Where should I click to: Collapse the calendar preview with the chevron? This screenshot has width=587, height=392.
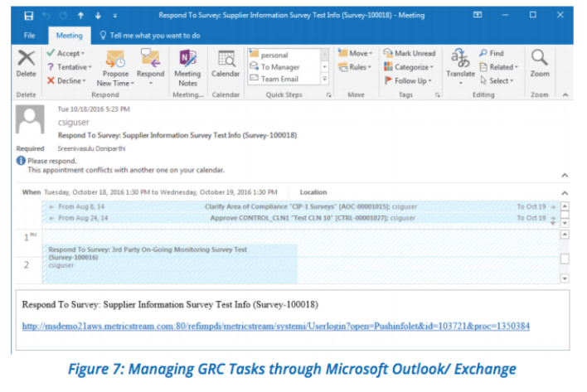565,193
